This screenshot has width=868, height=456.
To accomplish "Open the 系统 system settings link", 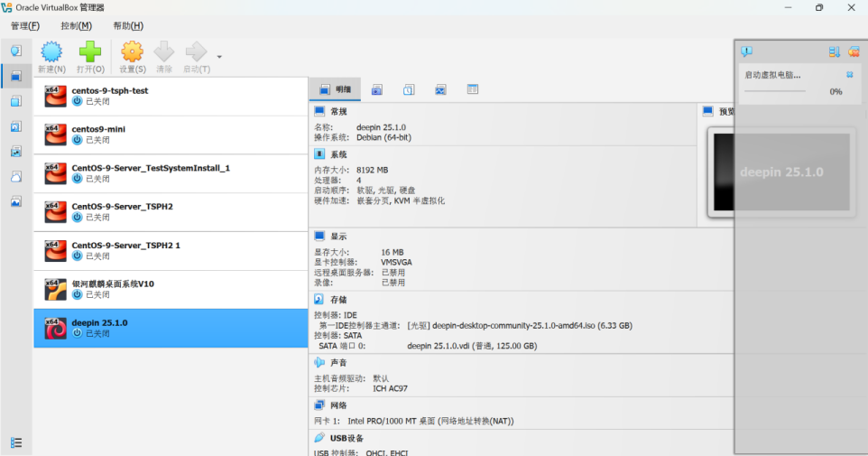I will [x=338, y=154].
